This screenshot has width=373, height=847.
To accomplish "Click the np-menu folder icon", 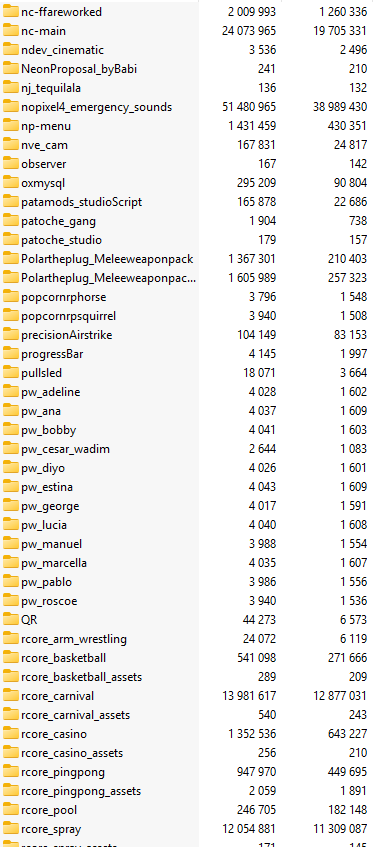I will coord(10,126).
